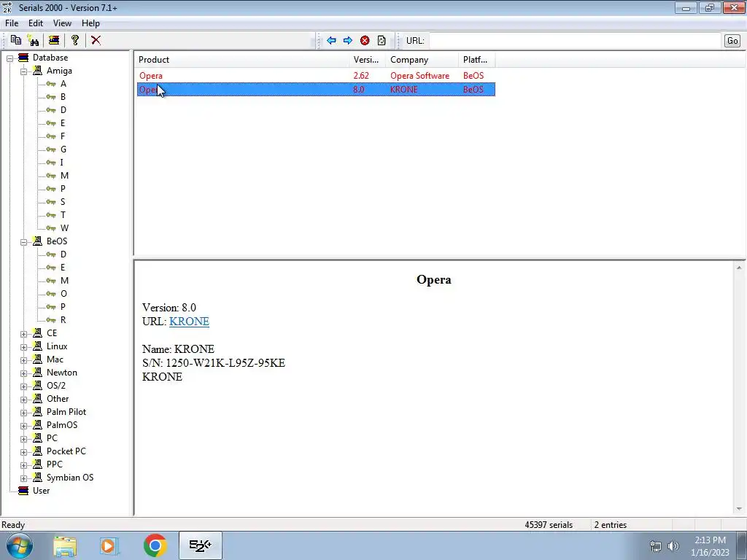
Task: Click the Copy toolbar icon
Action: (x=16, y=41)
